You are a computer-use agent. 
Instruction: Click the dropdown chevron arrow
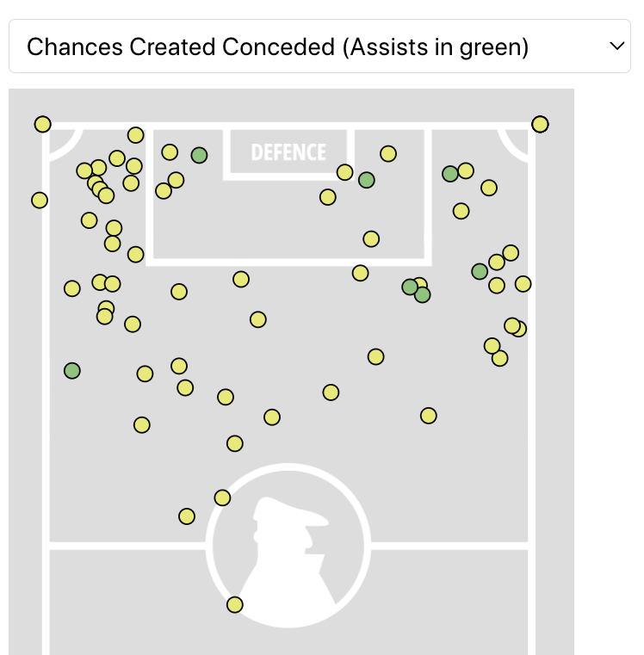click(x=616, y=46)
